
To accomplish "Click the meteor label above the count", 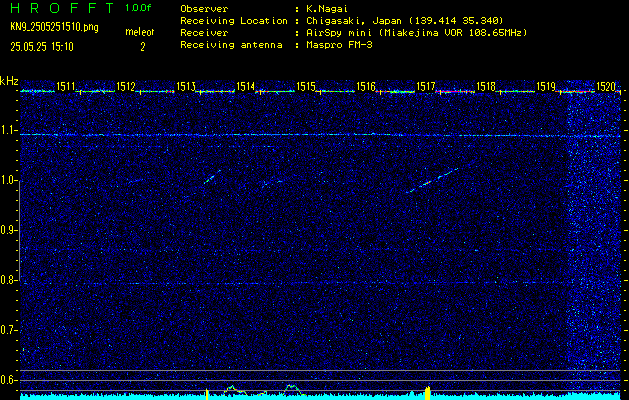I will pos(140,32).
